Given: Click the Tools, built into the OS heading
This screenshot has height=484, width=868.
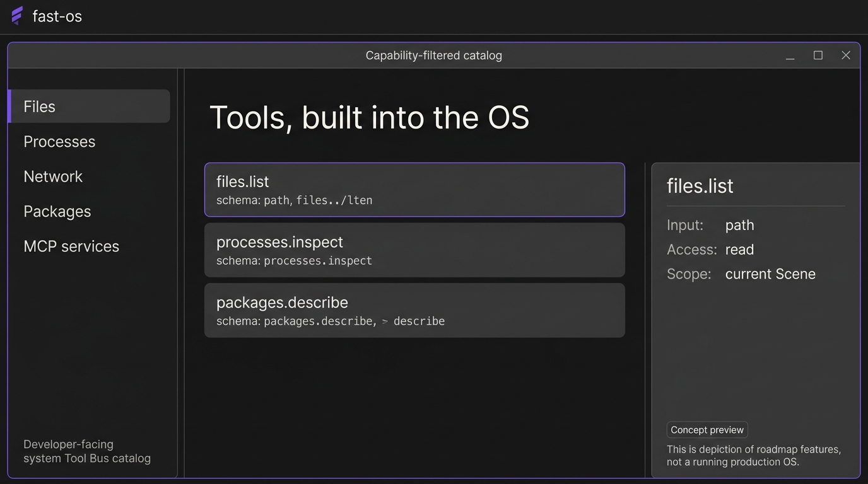Looking at the screenshot, I should click(x=369, y=117).
